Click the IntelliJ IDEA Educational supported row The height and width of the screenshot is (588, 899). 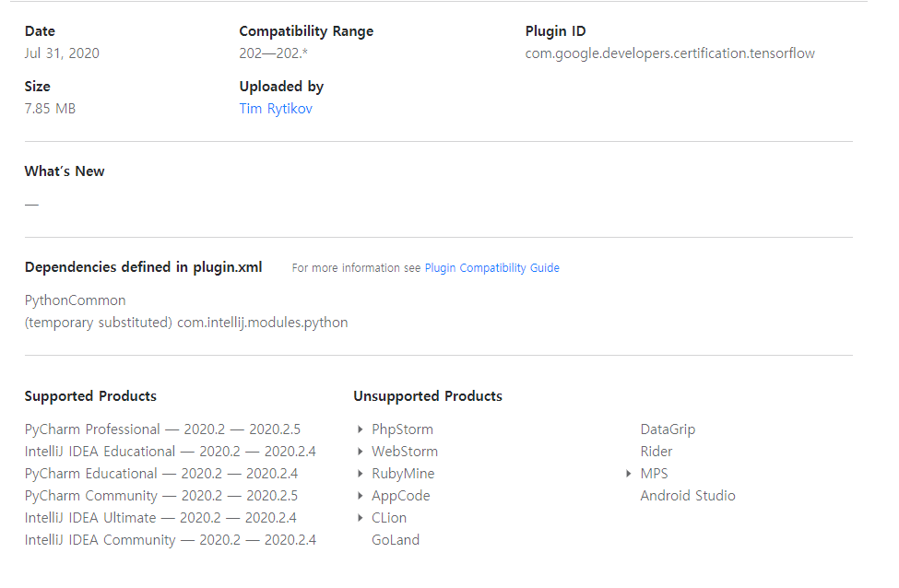click(x=171, y=452)
